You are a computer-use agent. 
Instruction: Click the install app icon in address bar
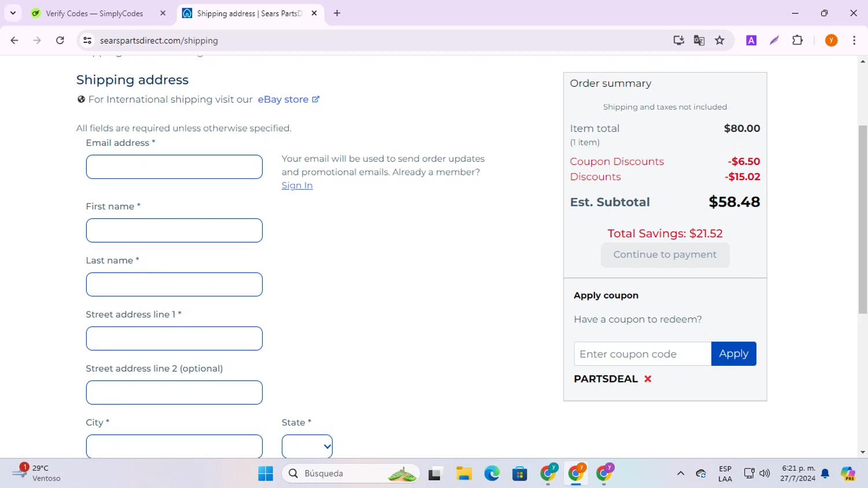point(679,41)
